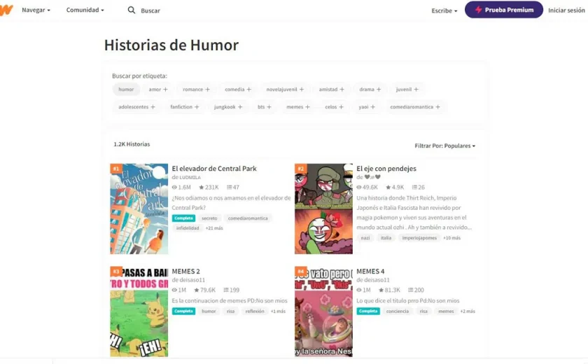Open the El eje con pendejes story title

pos(386,169)
